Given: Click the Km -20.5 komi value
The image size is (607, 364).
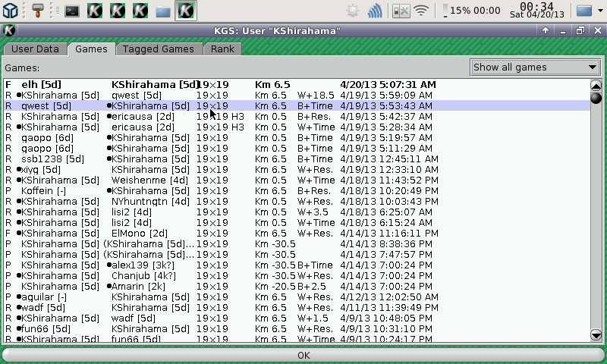Looking at the screenshot, I should (x=275, y=287).
